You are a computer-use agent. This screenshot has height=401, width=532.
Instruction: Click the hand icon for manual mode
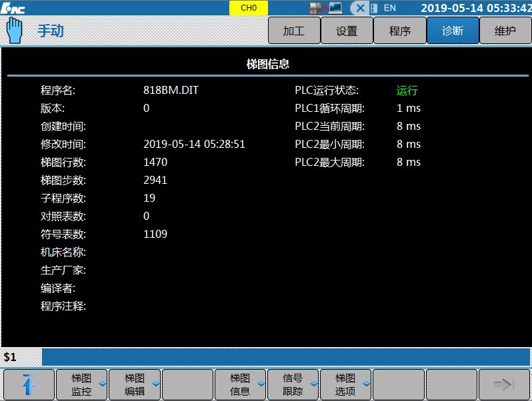pyautogui.click(x=14, y=30)
